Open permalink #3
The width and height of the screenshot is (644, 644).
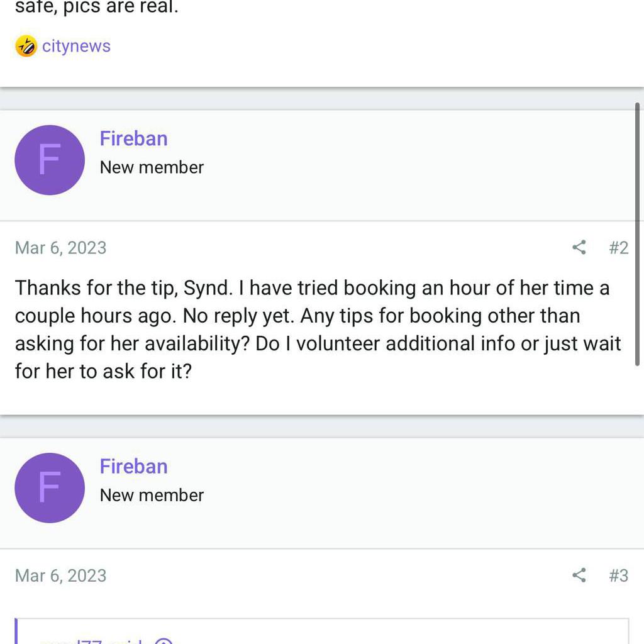tap(620, 575)
